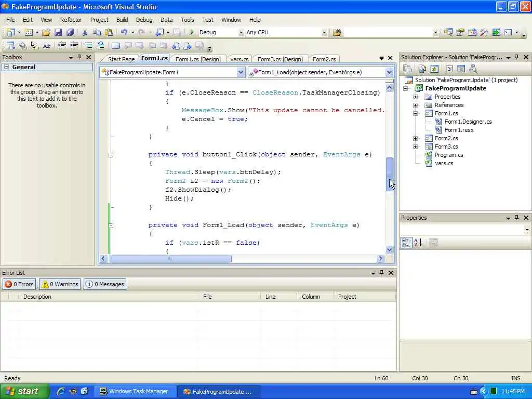The height and width of the screenshot is (399, 532).
Task: Start debugging with the green play icon
Action: point(192,32)
